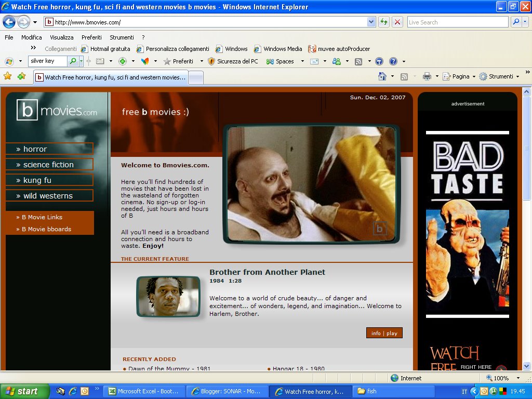Open B Movie bboards link
532x399 pixels.
pos(46,229)
